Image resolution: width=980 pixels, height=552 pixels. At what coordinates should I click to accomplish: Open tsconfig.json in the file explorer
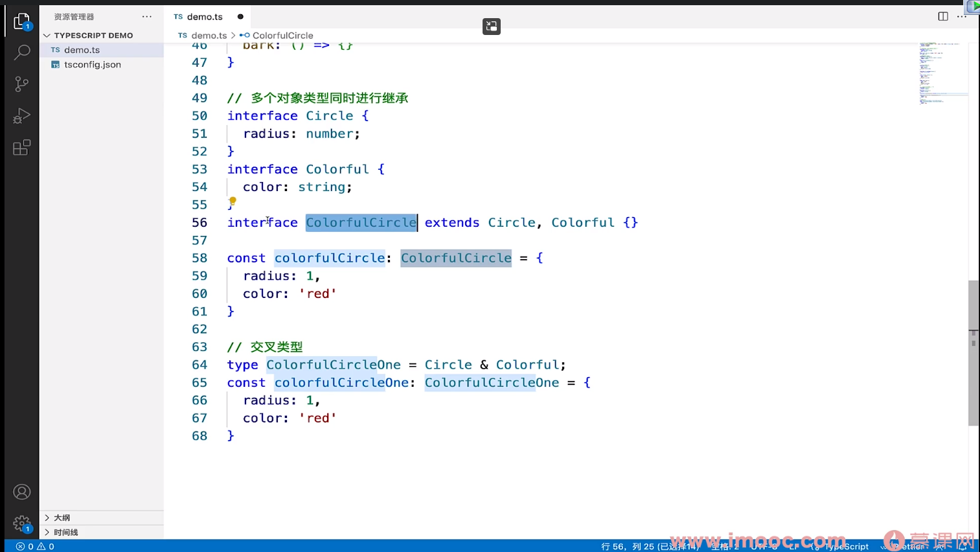(93, 65)
